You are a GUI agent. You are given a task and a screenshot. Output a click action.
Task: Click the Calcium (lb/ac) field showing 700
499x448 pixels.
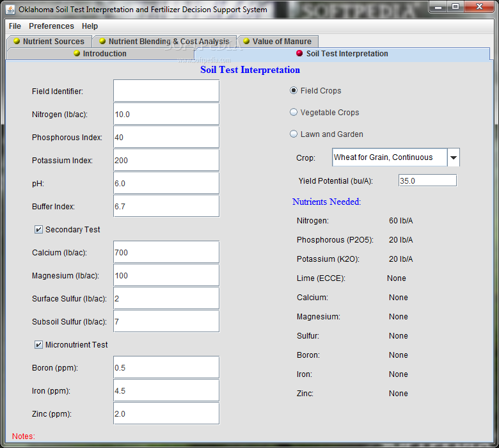[x=166, y=252]
